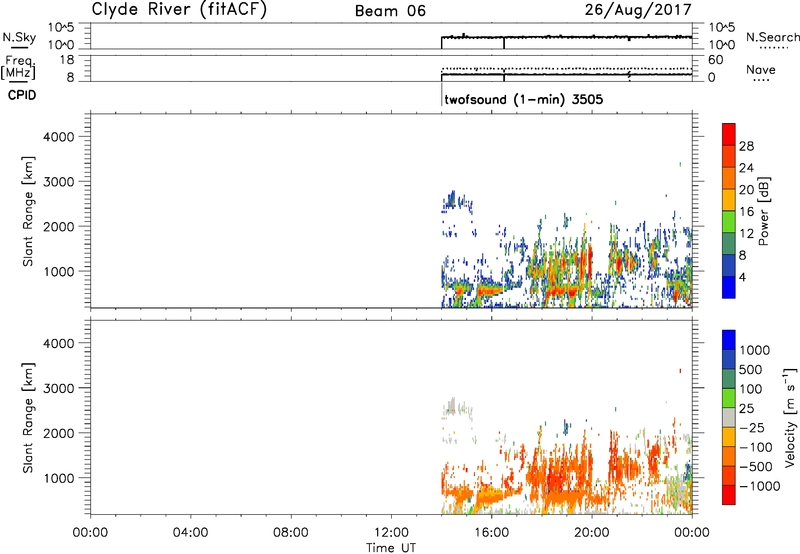Image resolution: width=800 pixels, height=554 pixels.
Task: Click the '3000' tick in the velocity panel
Action: pos(59,388)
